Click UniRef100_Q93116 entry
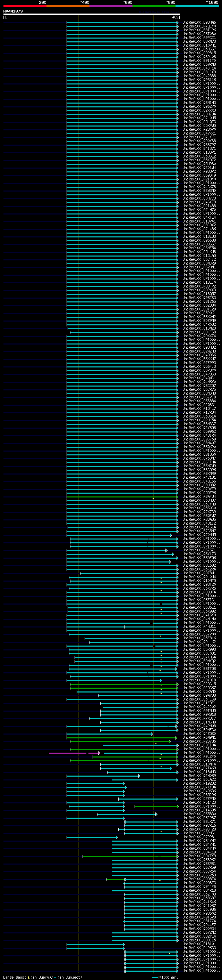 point(199,80)
